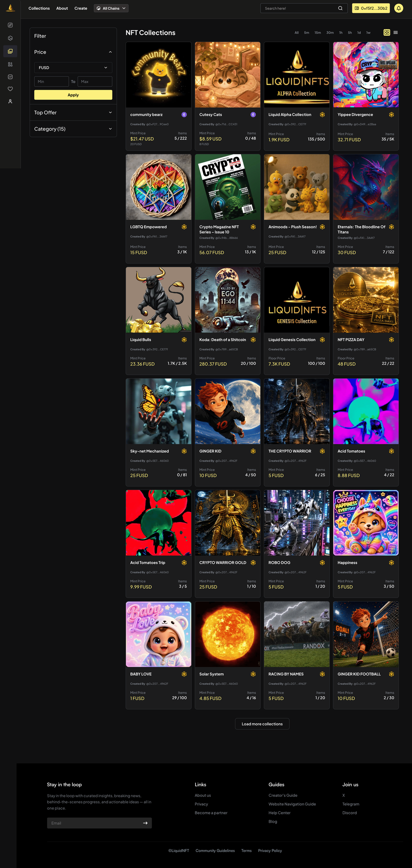Open the FUSD currency dropdown
Screen dimensions: 412x868
coord(73,68)
